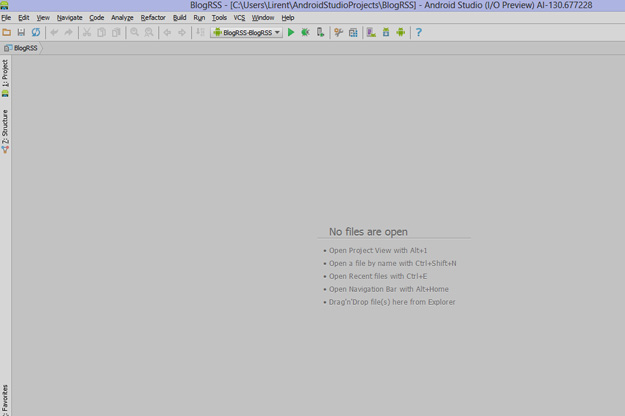This screenshot has height=416, width=625.
Task: Click the Make Project icon
Action: (200, 32)
